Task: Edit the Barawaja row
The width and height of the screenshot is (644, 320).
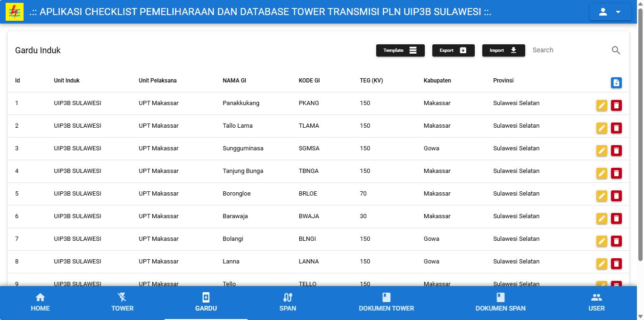Action: pos(602,219)
